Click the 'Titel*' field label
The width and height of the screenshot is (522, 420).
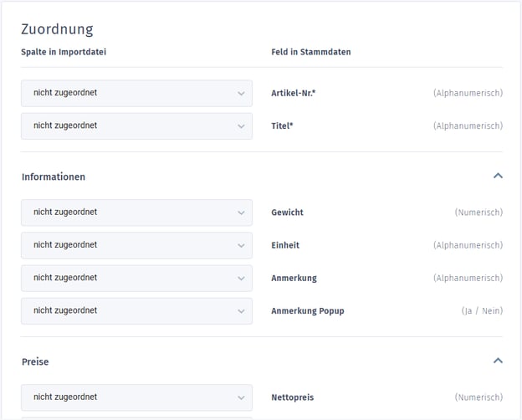282,126
